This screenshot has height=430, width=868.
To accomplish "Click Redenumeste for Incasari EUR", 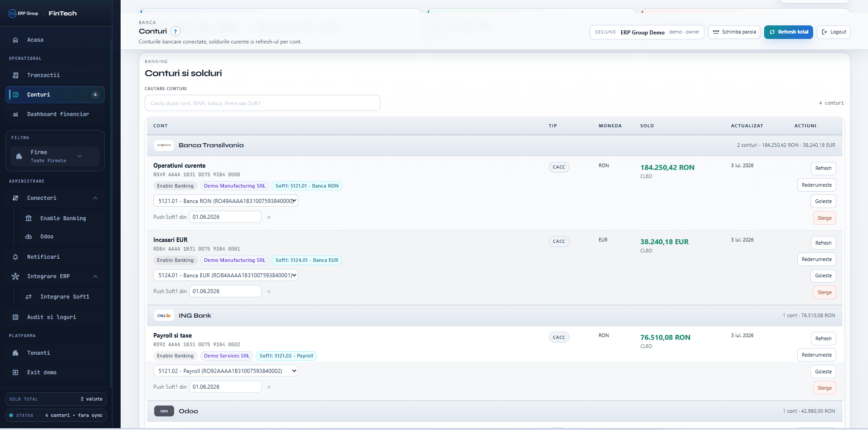I will (x=817, y=259).
